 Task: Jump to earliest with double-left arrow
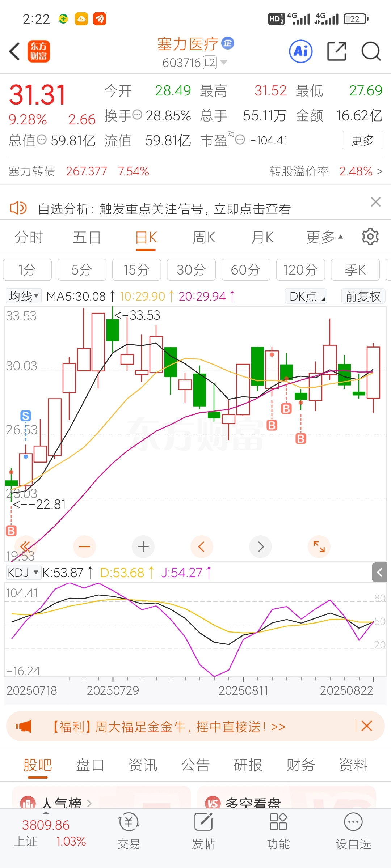(25, 546)
